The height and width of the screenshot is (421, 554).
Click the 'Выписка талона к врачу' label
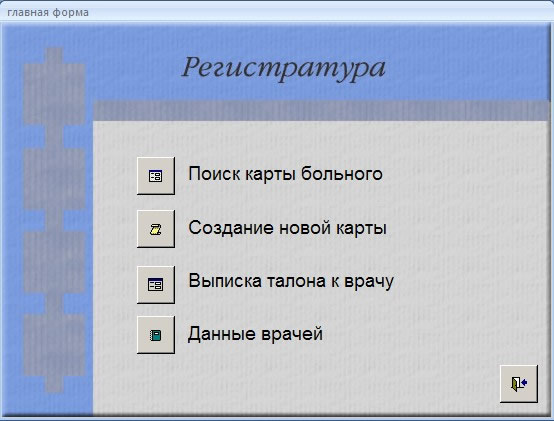tap(291, 281)
